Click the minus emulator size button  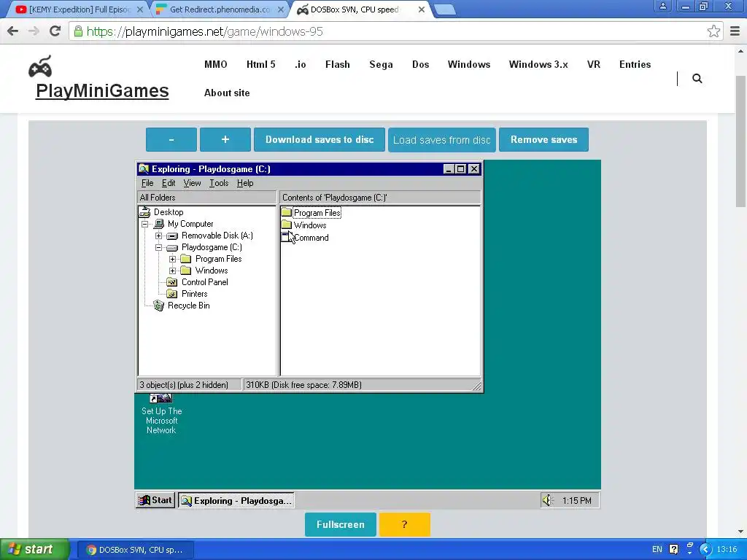(x=171, y=139)
